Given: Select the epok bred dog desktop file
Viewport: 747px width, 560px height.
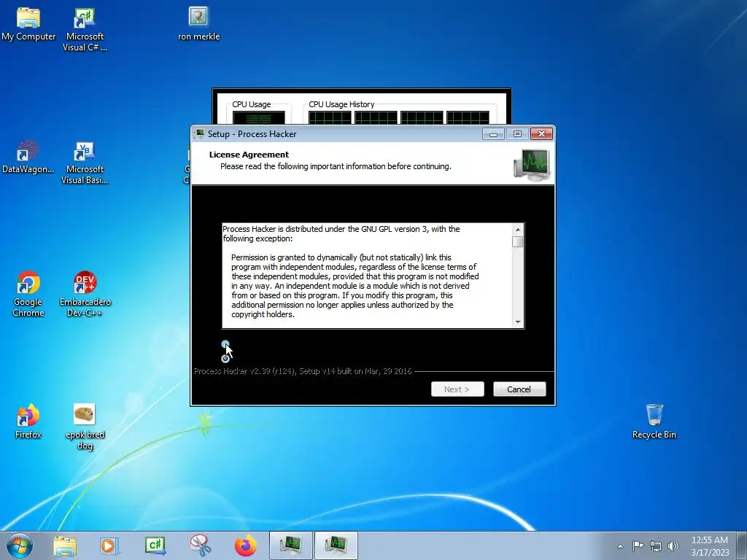Looking at the screenshot, I should point(85,427).
